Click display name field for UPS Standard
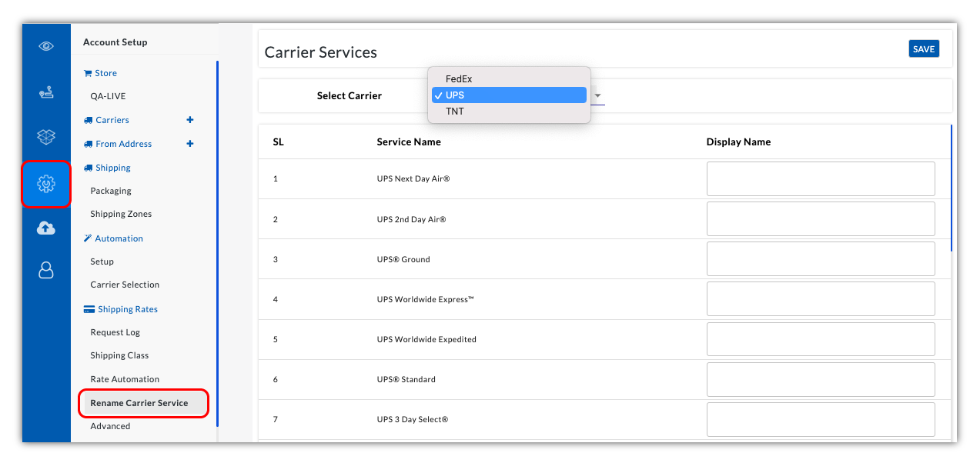 (x=821, y=379)
